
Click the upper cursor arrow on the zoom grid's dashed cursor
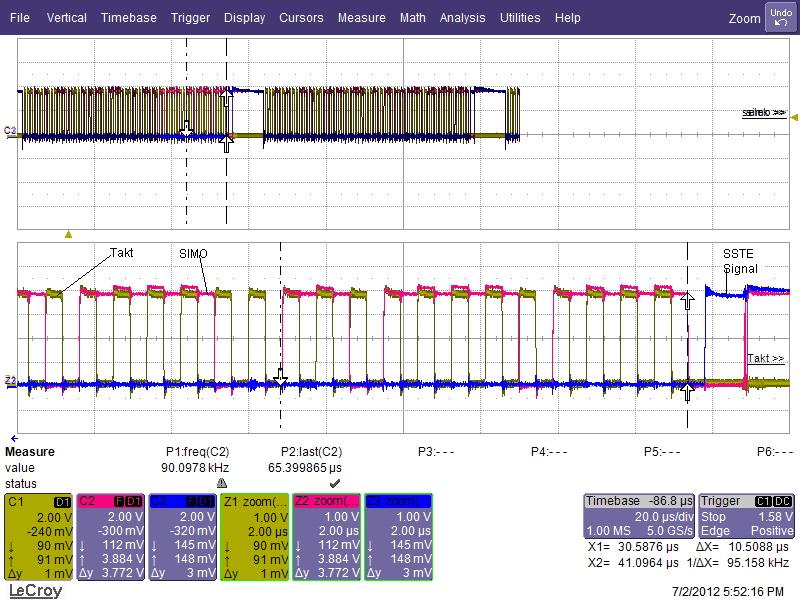(x=687, y=301)
